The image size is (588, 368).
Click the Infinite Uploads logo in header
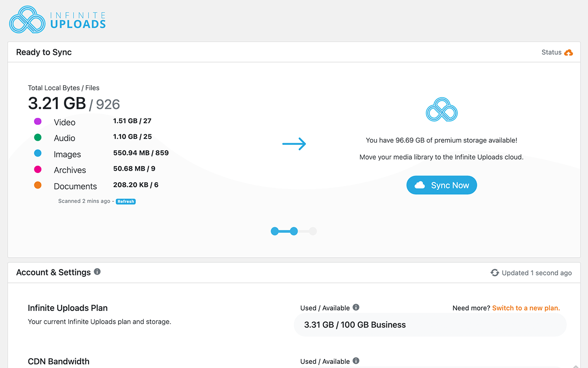[x=58, y=19]
